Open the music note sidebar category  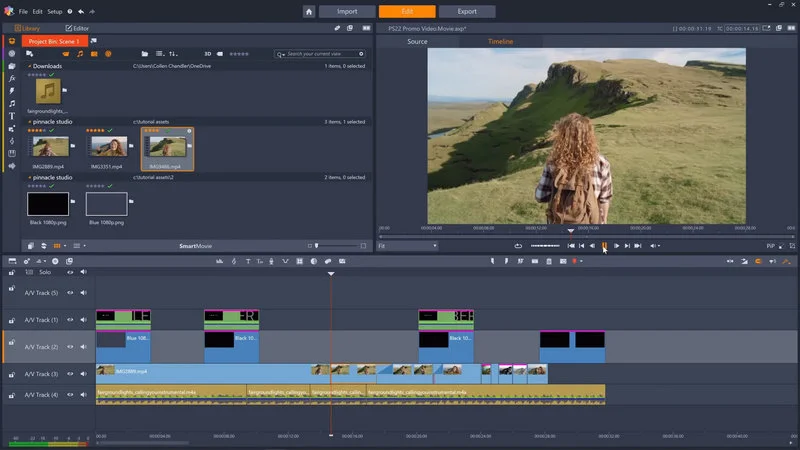click(12, 103)
